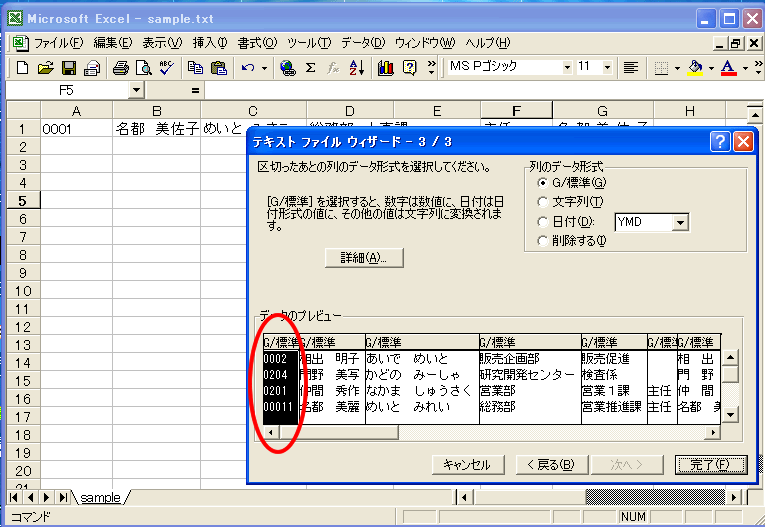Open the ツール(T) menu
Viewport: 765px width, 527px height.
309,43
